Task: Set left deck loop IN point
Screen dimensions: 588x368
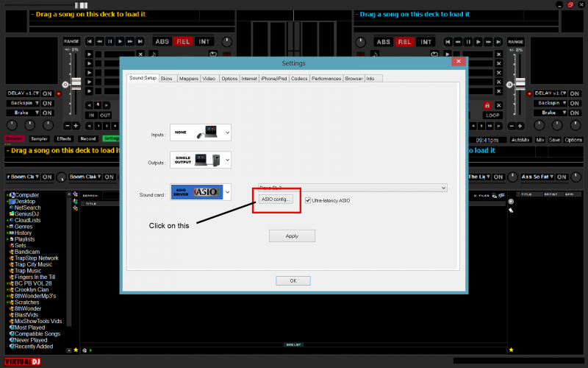Action: click(91, 116)
